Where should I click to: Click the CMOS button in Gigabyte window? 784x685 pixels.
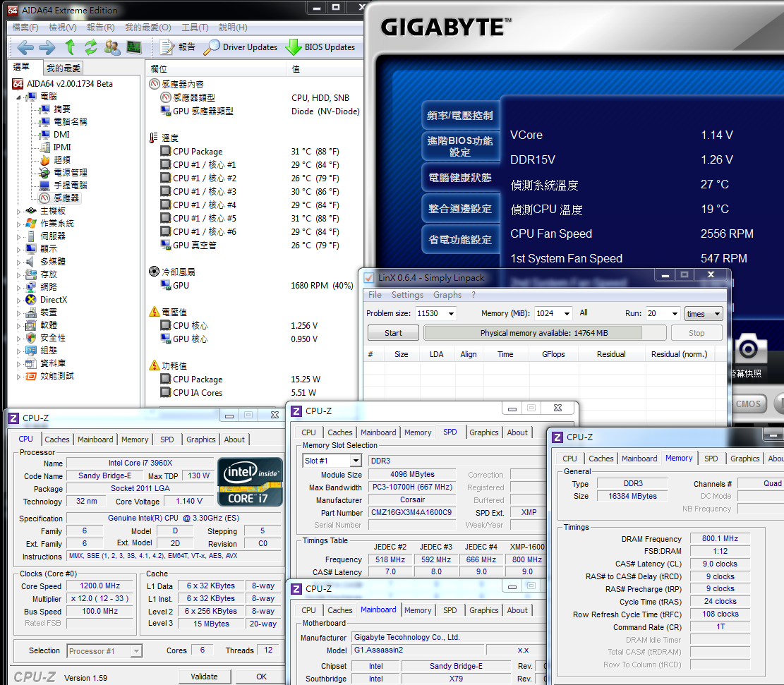748,404
